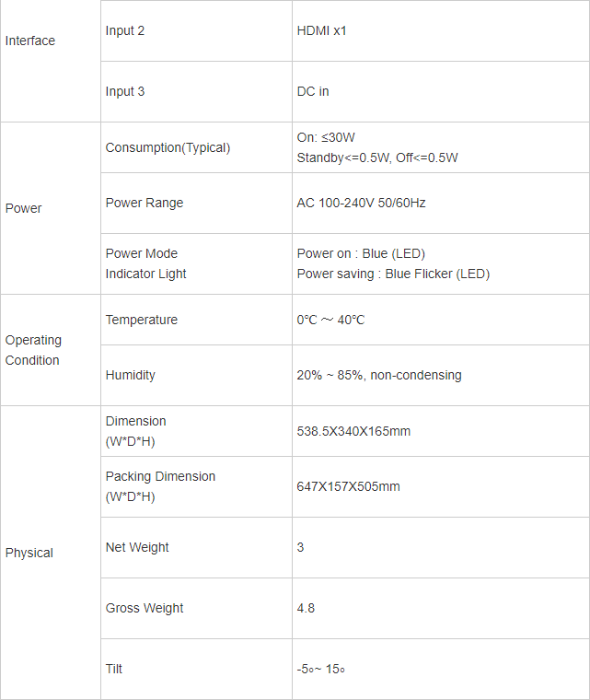The width and height of the screenshot is (590, 700).
Task: Select the Power saving Blue Flicker text
Action: click(x=393, y=274)
